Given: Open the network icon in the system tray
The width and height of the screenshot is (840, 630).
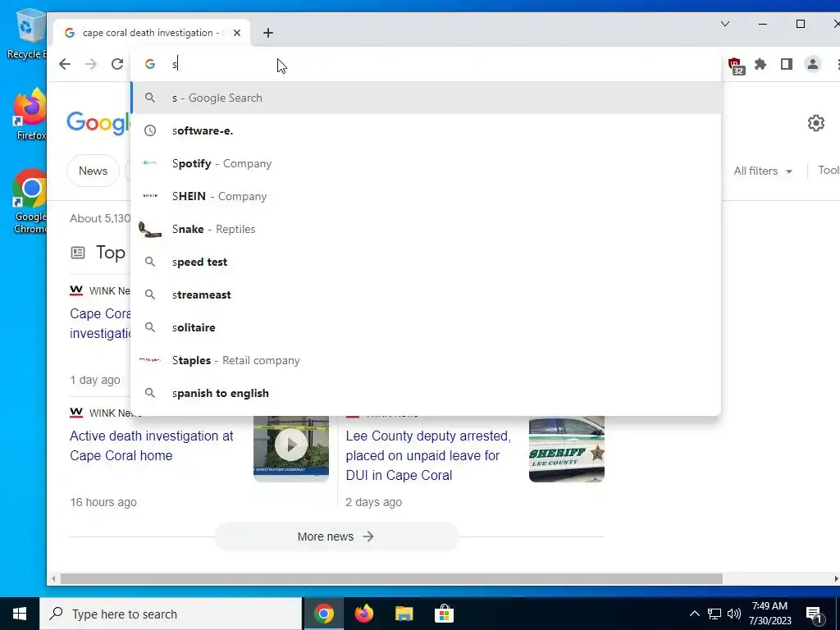Looking at the screenshot, I should 714,614.
